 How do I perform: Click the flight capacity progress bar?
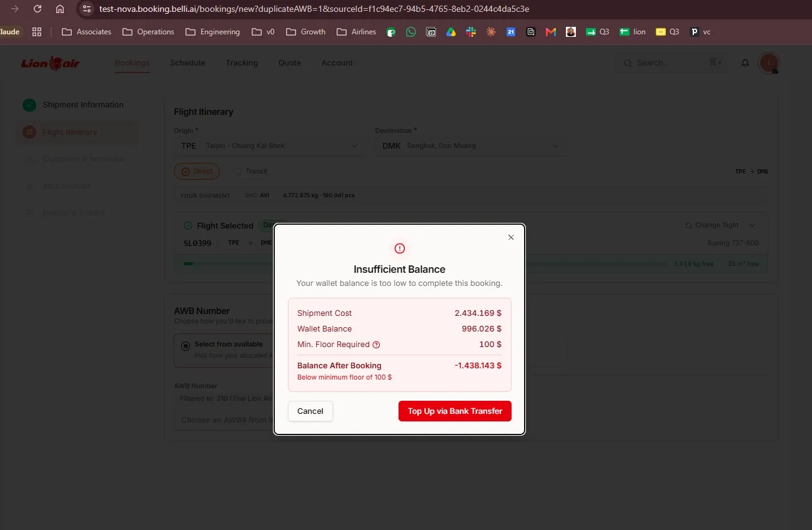(425, 264)
